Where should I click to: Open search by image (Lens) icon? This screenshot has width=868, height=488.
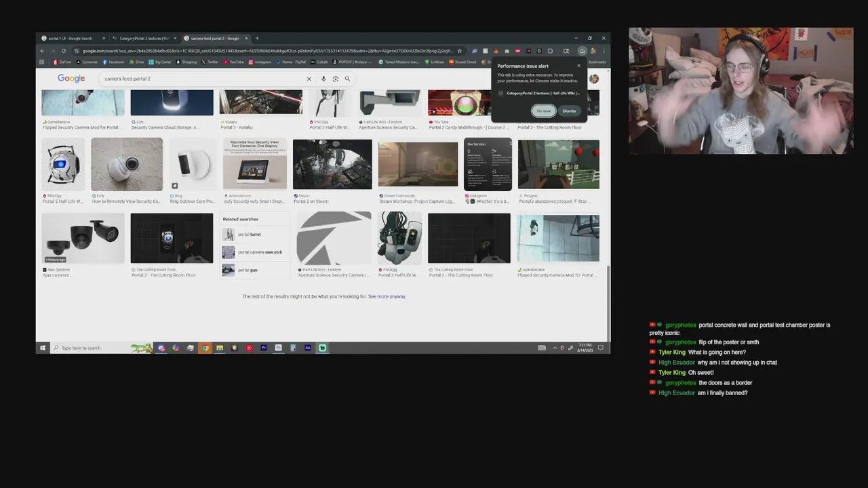(335, 79)
